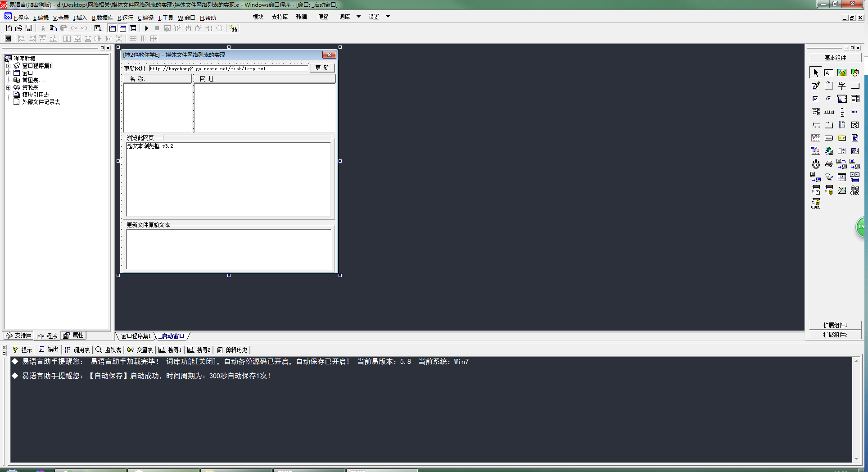Click the Open file folder icon
The image size is (868, 472).
(x=19, y=28)
